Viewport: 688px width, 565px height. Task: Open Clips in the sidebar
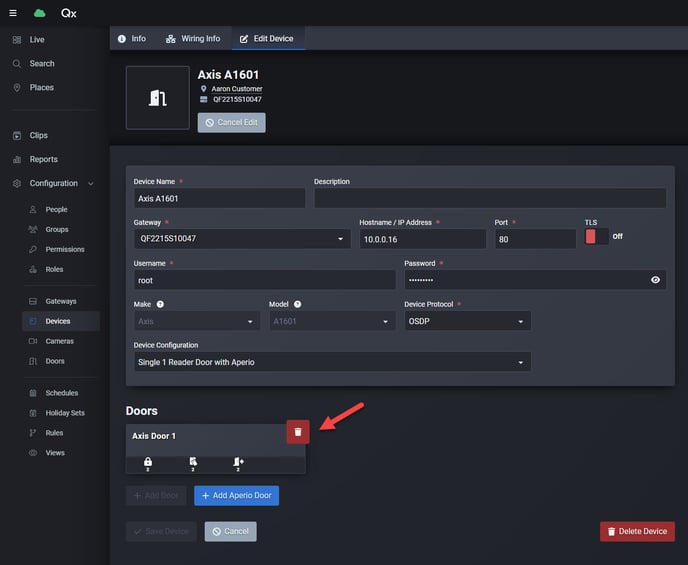point(38,136)
